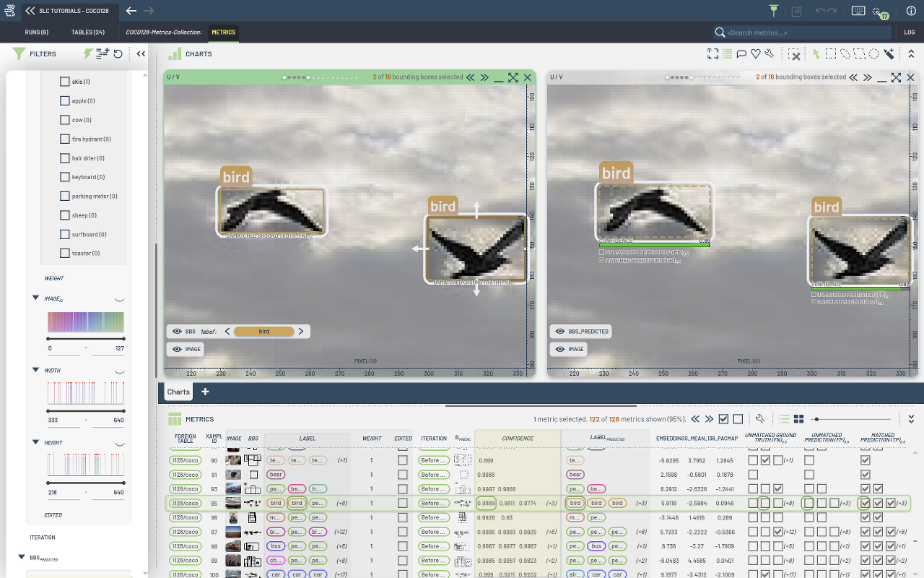Select the rectangular marquee selection tool
Image resolution: width=924 pixels, height=578 pixels.
point(831,54)
